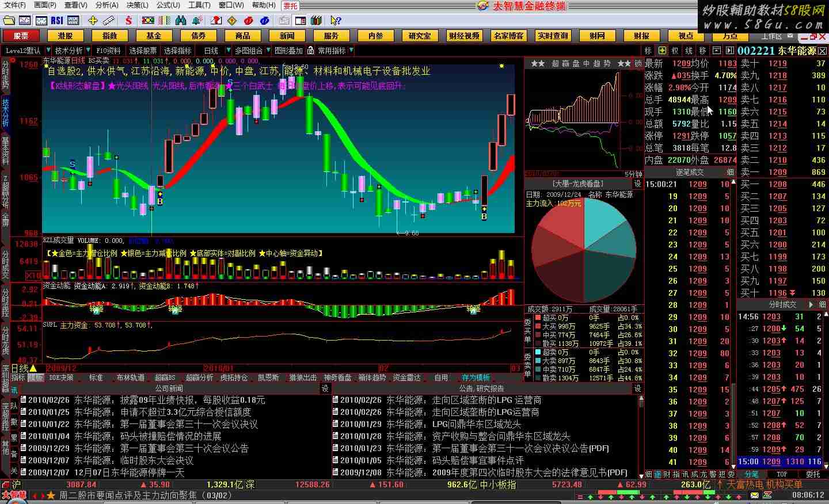This screenshot has width=829, height=504.
Task: Click the 移 icon in chart header
Action: point(702,51)
